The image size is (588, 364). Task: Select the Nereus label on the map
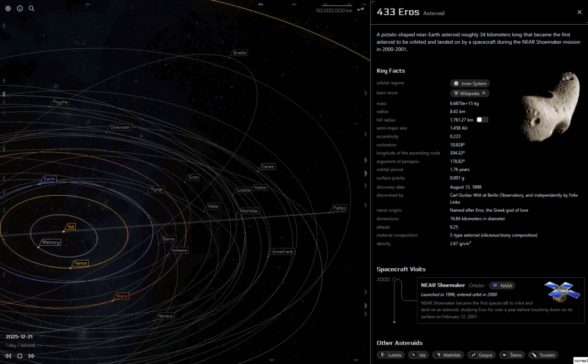click(165, 316)
